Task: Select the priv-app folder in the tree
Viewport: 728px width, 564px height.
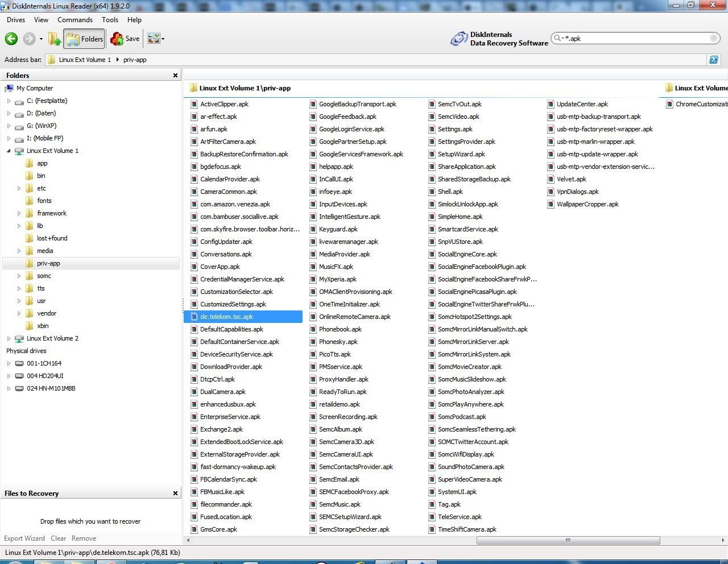Action: tap(48, 263)
